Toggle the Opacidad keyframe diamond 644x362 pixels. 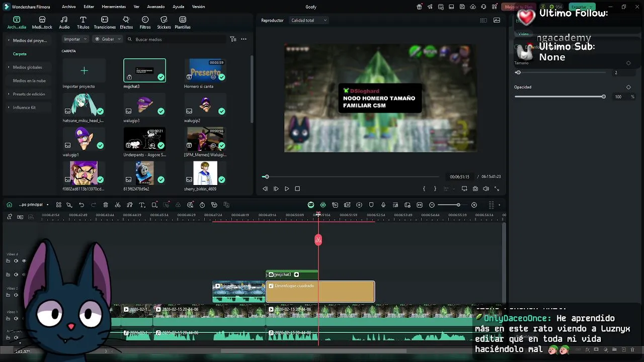(628, 87)
